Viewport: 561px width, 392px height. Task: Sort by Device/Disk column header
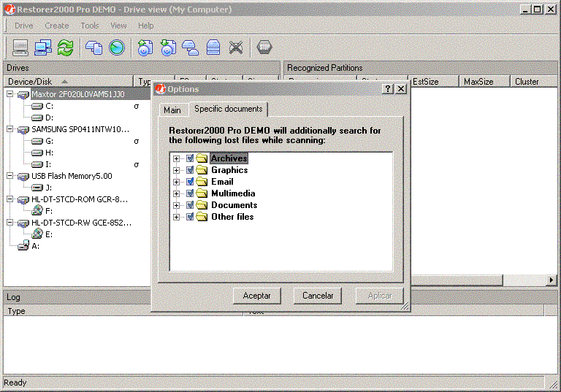[x=69, y=82]
